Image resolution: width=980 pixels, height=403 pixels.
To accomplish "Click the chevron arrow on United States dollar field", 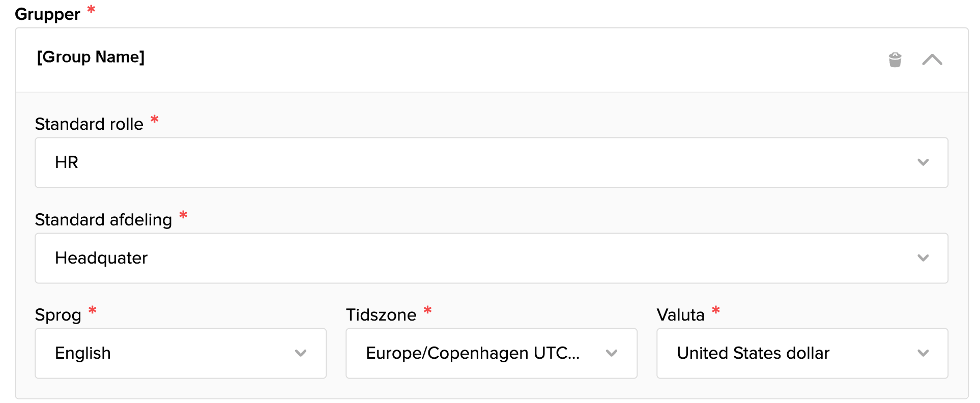I will pos(923,353).
